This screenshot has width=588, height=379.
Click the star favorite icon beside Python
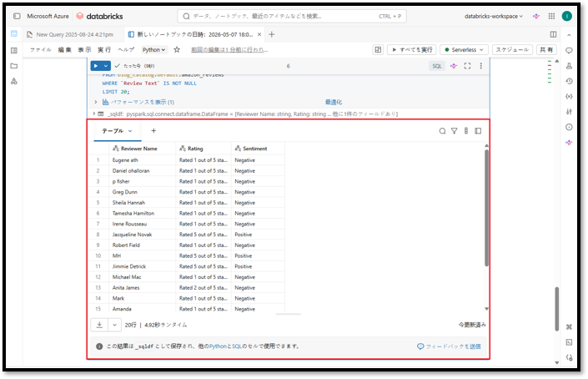pos(177,49)
